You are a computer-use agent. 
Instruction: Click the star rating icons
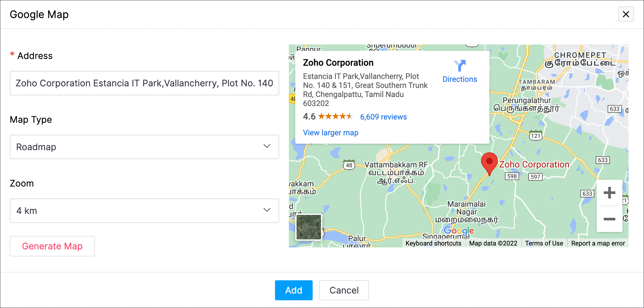tap(335, 117)
